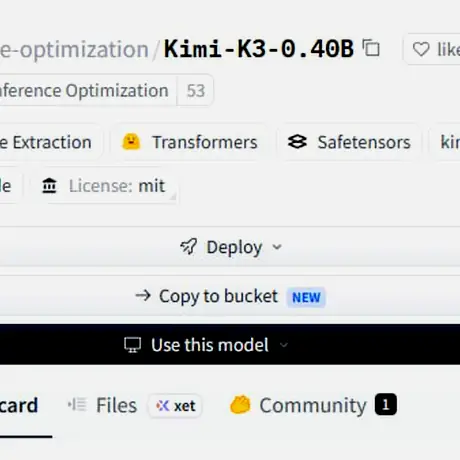
Task: Copy model name with copy icon
Action: click(371, 48)
